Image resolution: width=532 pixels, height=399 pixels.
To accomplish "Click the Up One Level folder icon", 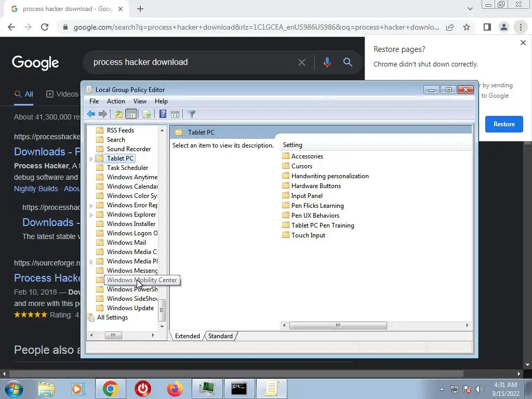I will pyautogui.click(x=119, y=114).
